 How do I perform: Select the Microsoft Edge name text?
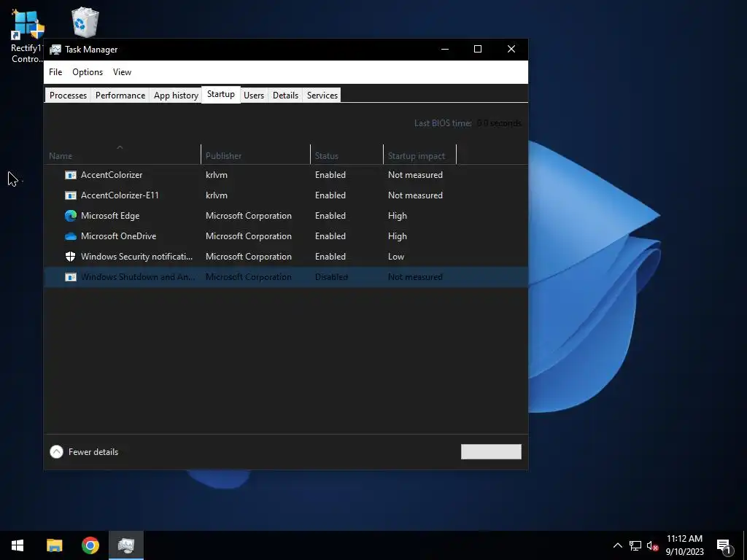(x=110, y=216)
